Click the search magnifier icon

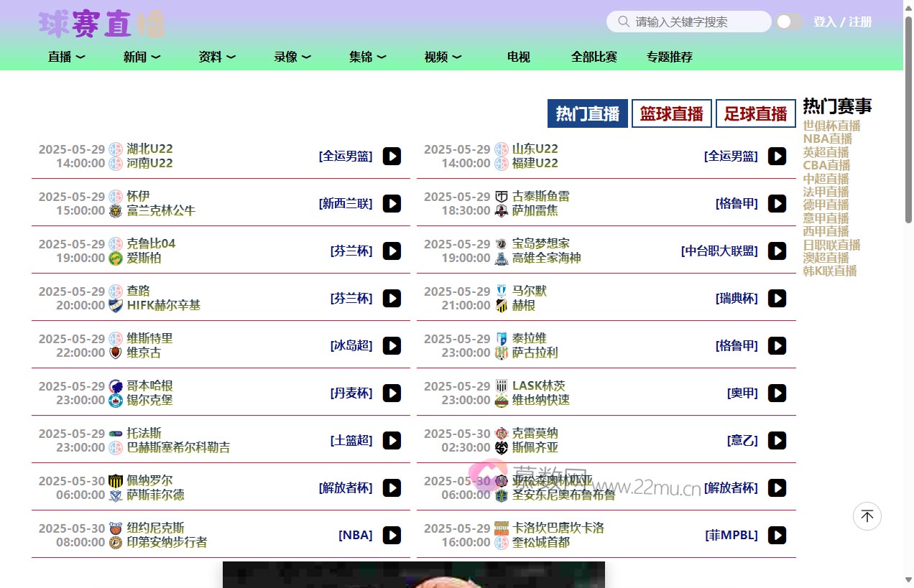click(623, 22)
